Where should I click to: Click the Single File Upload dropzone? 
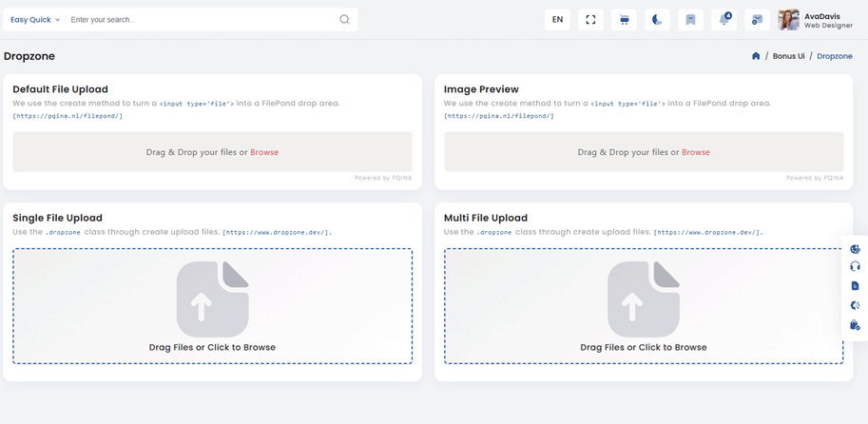212,306
